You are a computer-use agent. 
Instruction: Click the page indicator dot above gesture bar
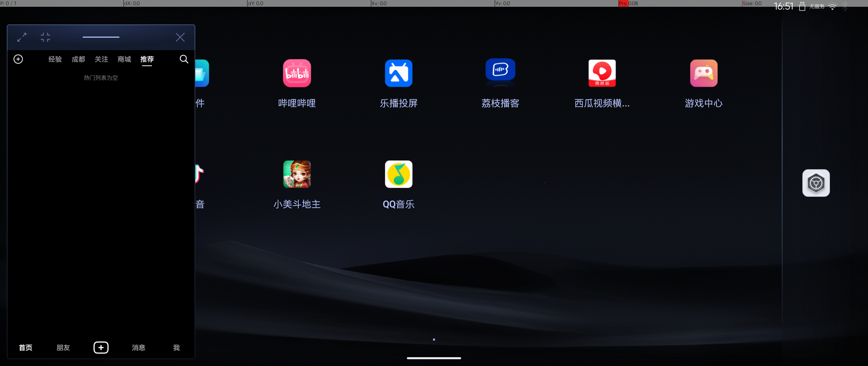click(434, 339)
